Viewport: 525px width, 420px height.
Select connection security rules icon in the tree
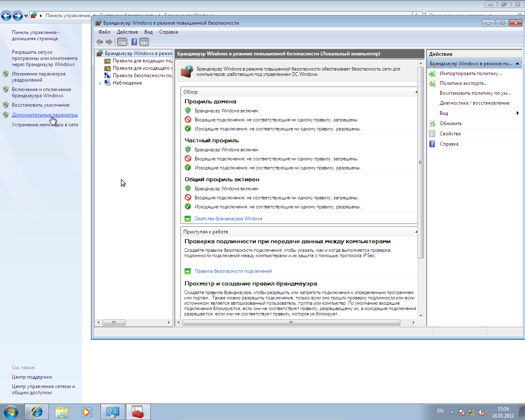[x=107, y=75]
